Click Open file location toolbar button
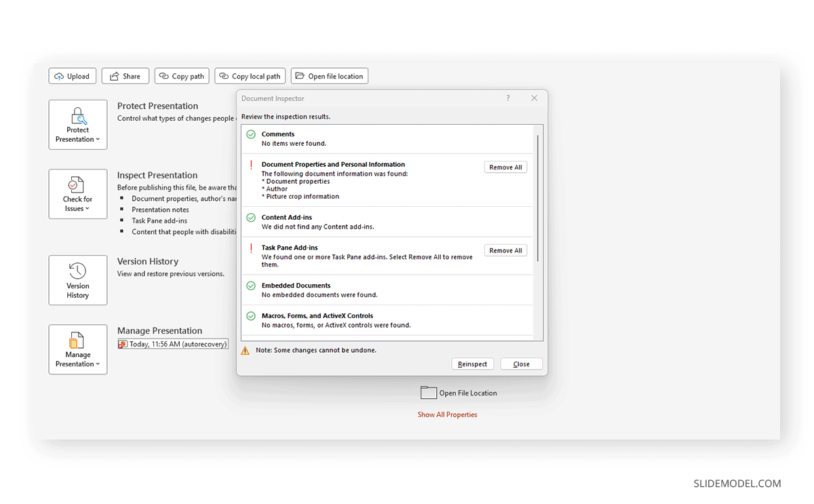This screenshot has width=814, height=504. pos(329,76)
